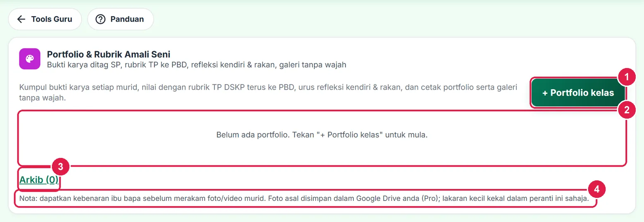The width and height of the screenshot is (644, 222).
Task: Add a new Portfolio kelas
Action: [x=578, y=93]
